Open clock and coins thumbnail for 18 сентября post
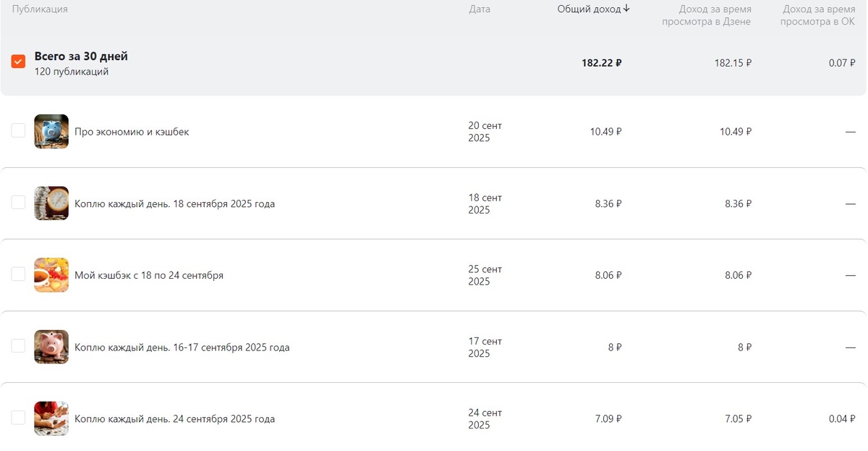The width and height of the screenshot is (868, 451). click(x=51, y=203)
